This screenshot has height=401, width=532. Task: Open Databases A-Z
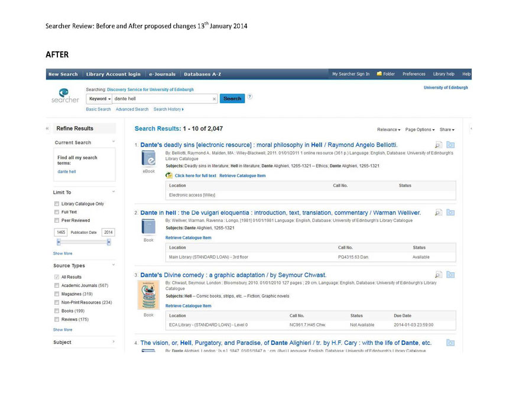(203, 74)
